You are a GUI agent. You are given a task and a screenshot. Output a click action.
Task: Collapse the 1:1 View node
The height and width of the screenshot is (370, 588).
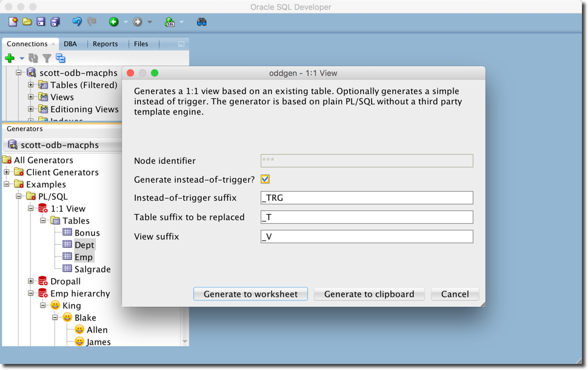tap(31, 208)
